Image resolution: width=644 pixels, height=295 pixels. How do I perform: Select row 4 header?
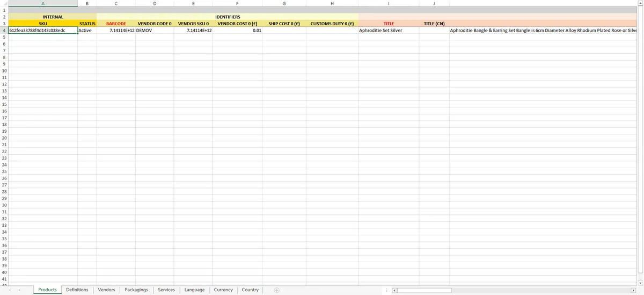[4, 31]
